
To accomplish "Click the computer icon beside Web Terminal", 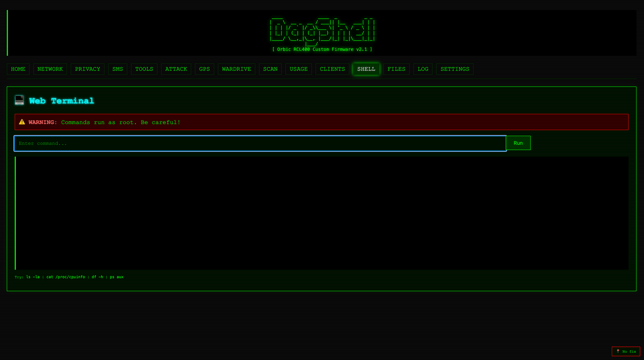I will pyautogui.click(x=19, y=100).
